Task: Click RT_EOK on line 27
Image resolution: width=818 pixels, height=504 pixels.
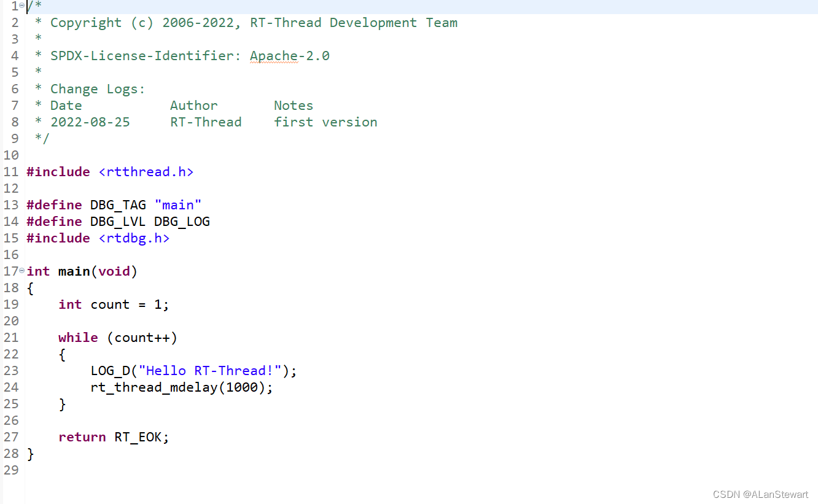Action: tap(138, 437)
